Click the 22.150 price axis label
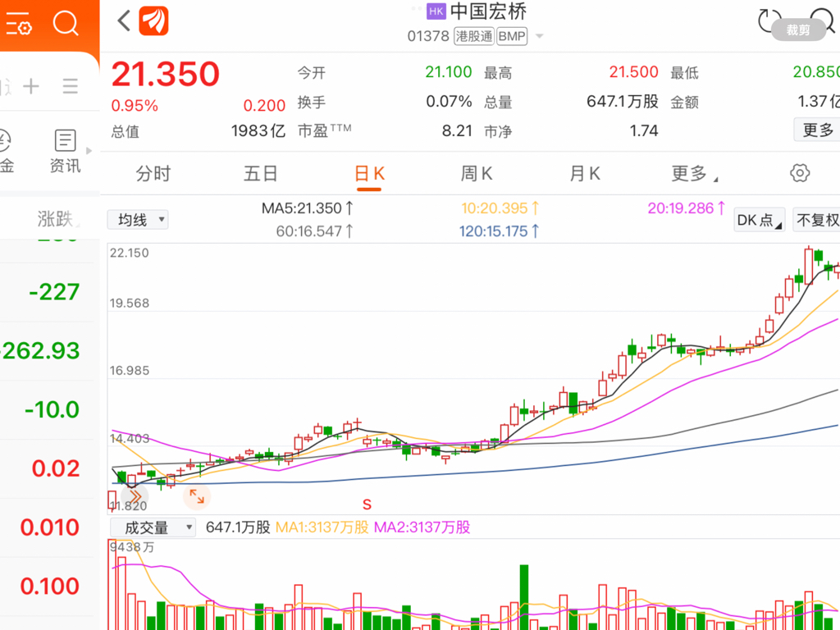This screenshot has width=840, height=630. (129, 253)
